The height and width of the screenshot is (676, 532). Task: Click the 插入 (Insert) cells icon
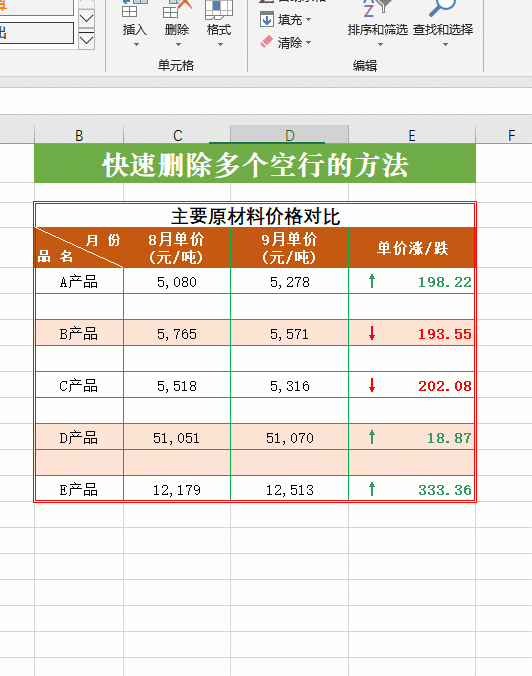135,9
